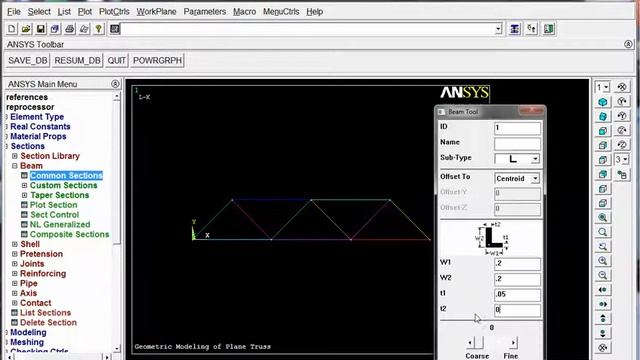Click the RESUM_DB toolbar button
Image resolution: width=640 pixels, height=360 pixels.
(x=77, y=60)
